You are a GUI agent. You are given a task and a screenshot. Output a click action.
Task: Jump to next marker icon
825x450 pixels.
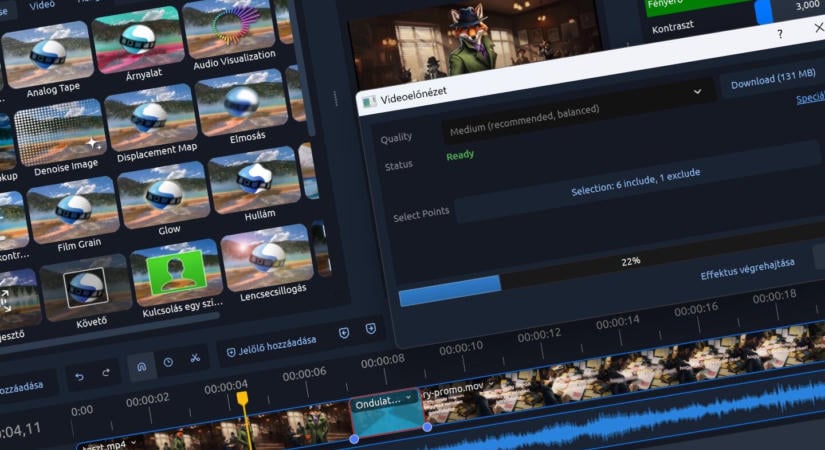(370, 329)
